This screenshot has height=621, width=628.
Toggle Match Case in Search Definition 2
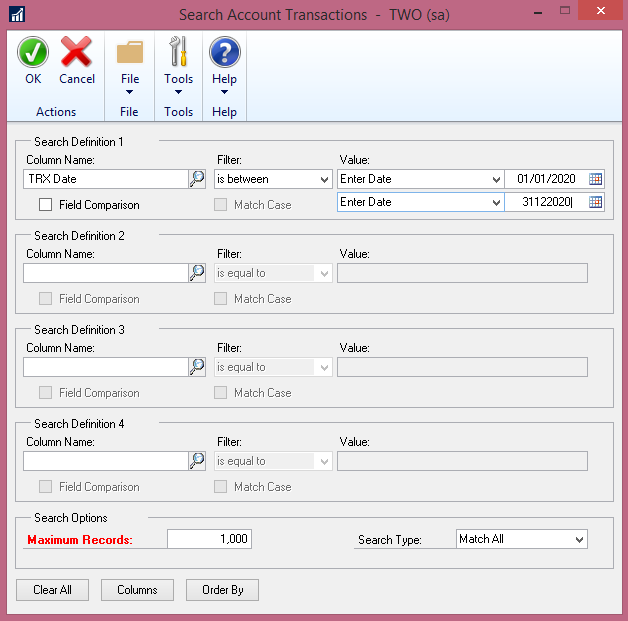click(x=220, y=299)
